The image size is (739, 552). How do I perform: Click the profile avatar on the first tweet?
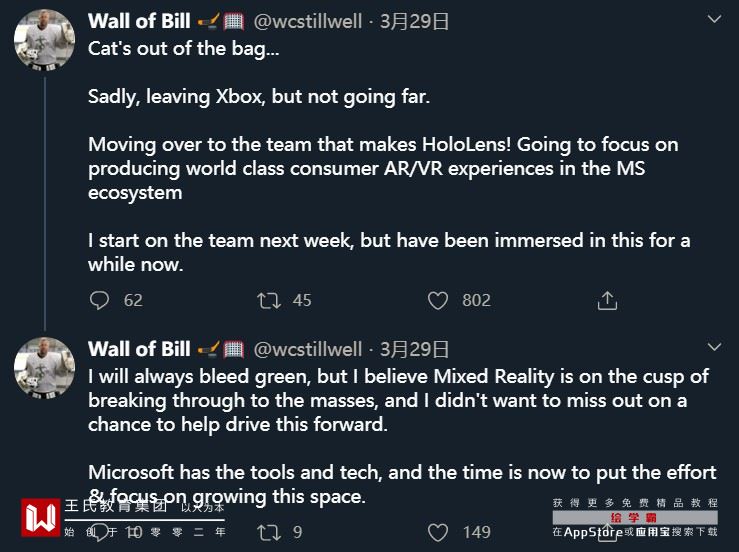(45, 40)
